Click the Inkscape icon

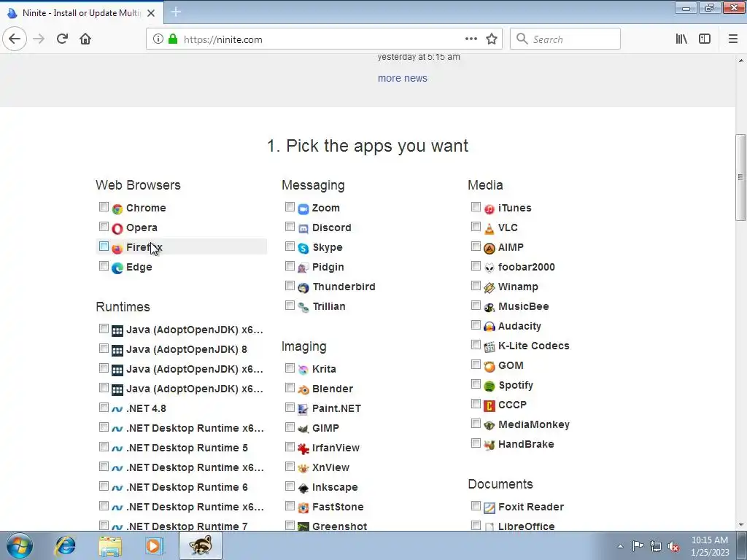coord(303,488)
